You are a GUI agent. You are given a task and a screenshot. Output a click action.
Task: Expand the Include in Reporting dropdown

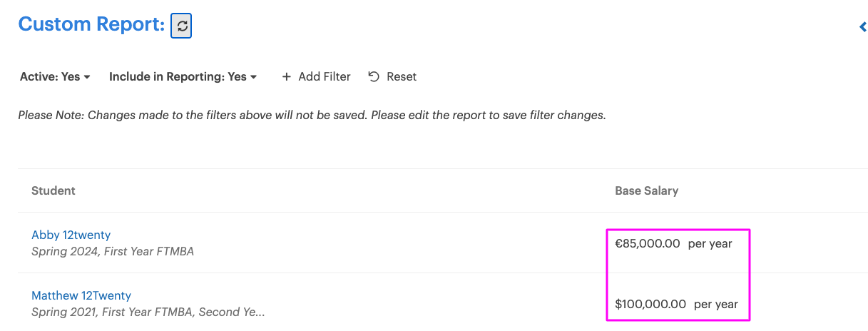[x=183, y=76]
